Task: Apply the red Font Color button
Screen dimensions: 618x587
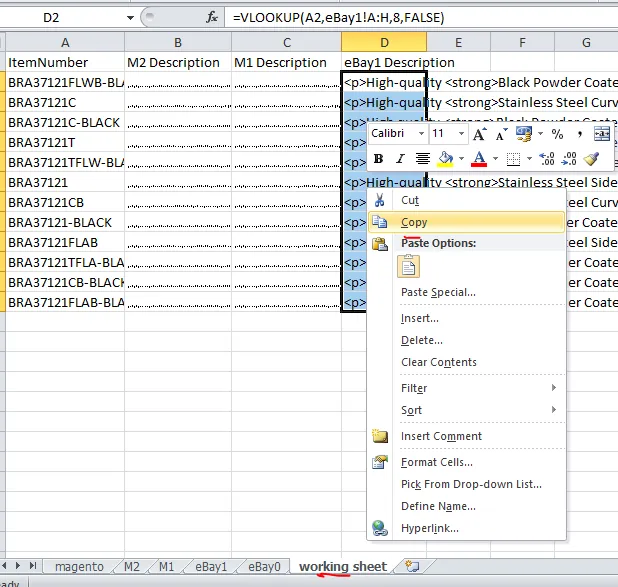Action: 479,159
